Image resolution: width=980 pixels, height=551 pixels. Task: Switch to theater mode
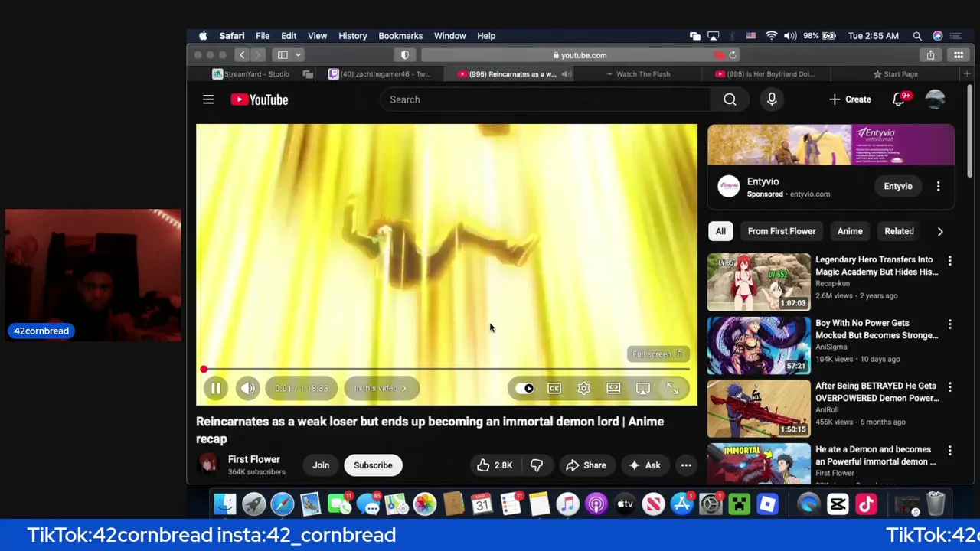click(x=613, y=388)
